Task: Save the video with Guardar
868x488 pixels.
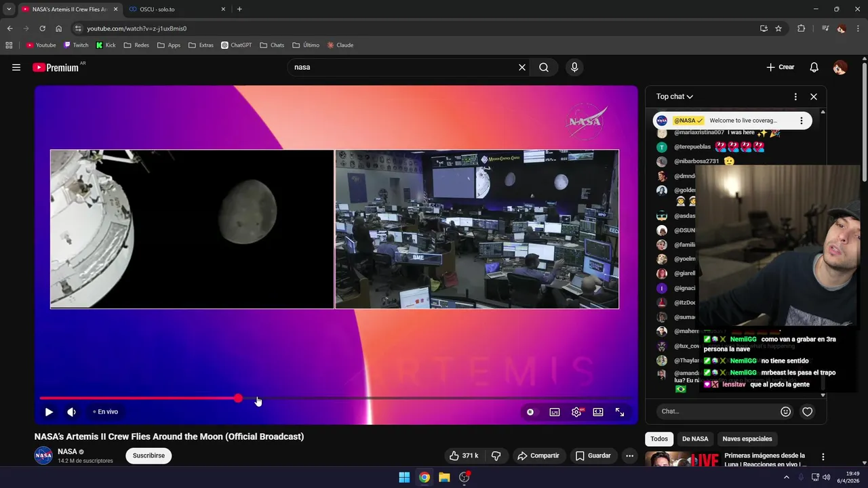Action: (x=593, y=455)
